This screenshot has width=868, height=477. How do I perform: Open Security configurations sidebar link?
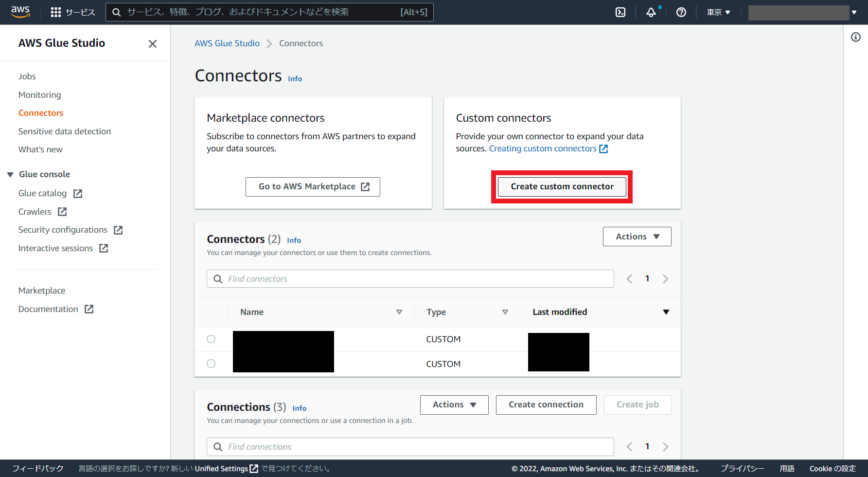click(63, 230)
